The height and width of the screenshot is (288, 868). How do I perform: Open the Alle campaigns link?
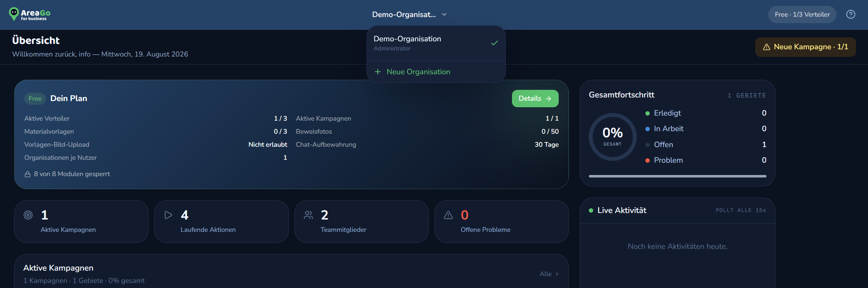click(x=549, y=274)
